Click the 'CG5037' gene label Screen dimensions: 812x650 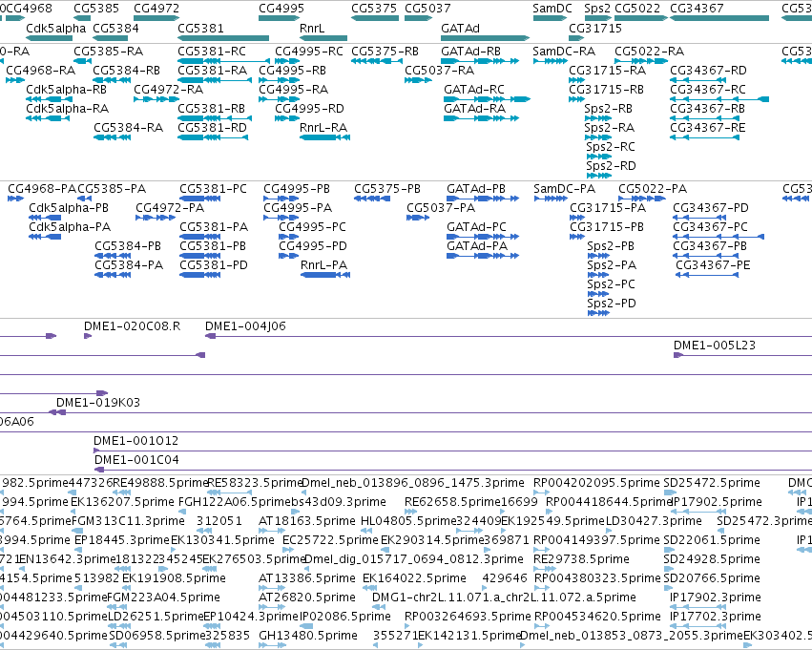pos(427,9)
